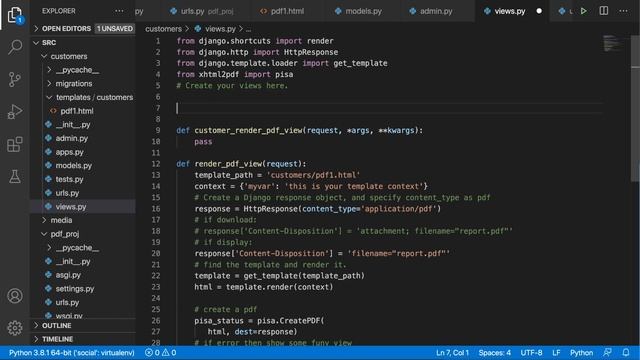The width and height of the screenshot is (640, 360).
Task: Collapse the customers folder
Action: point(69,56)
